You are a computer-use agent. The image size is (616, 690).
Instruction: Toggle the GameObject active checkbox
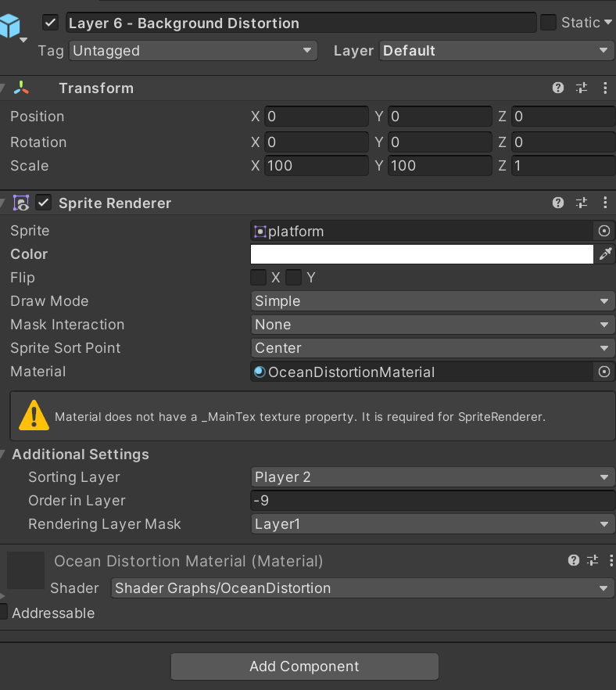[50, 22]
